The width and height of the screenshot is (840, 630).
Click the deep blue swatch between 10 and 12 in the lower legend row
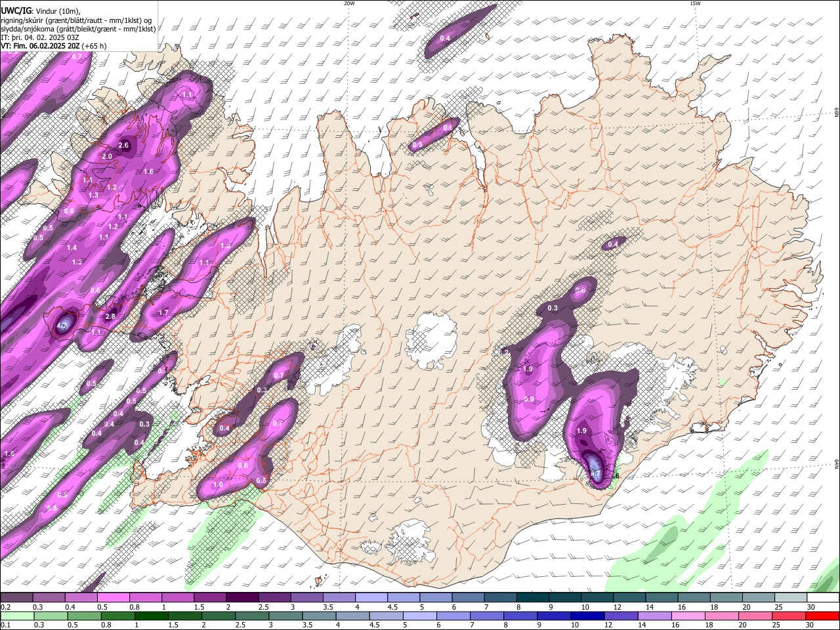(587, 616)
